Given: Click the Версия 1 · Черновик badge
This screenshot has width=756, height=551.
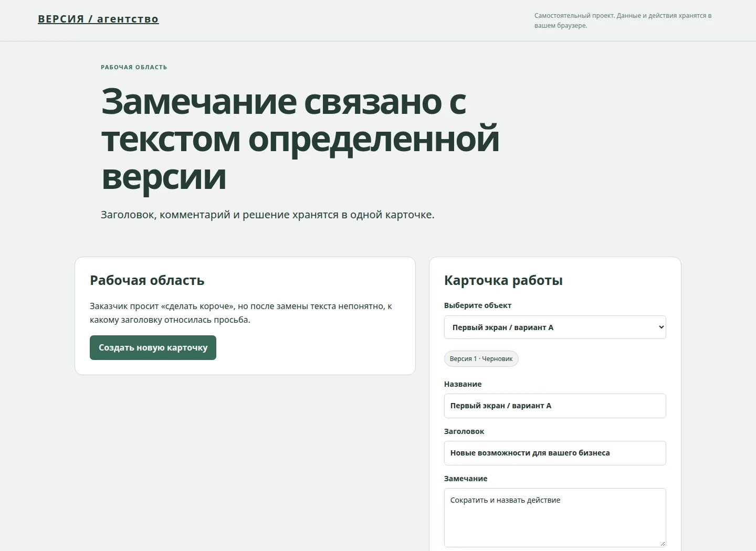Looking at the screenshot, I should coord(481,358).
